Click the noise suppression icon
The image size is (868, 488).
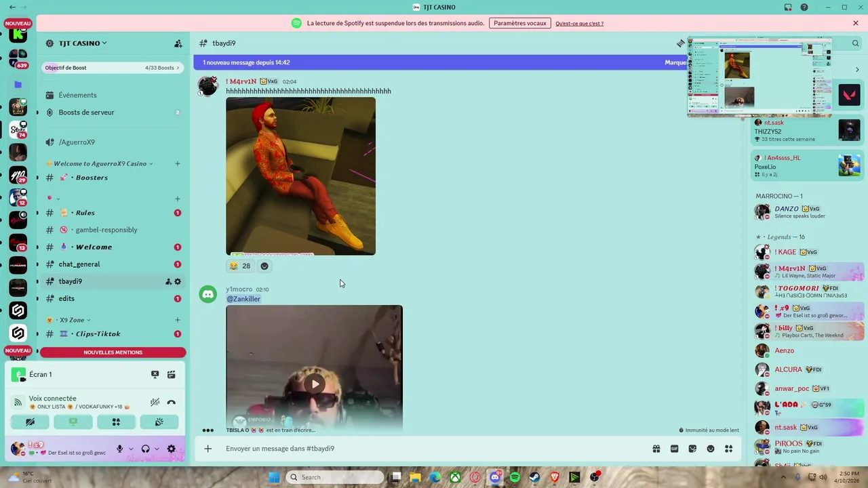(x=155, y=402)
